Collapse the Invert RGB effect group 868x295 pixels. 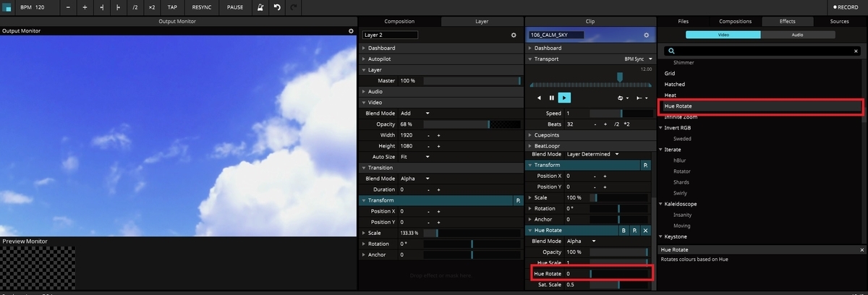[x=660, y=128]
